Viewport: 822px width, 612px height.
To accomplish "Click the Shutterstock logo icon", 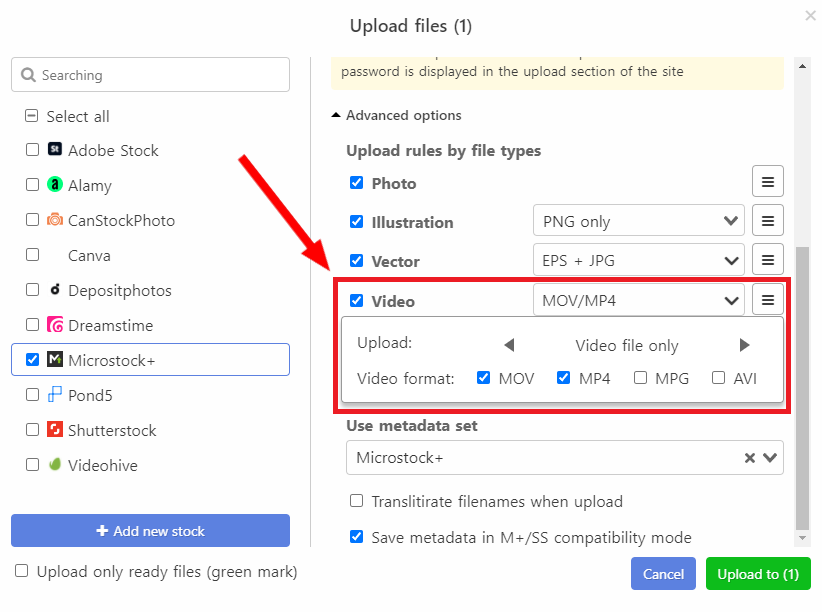I will (55, 430).
